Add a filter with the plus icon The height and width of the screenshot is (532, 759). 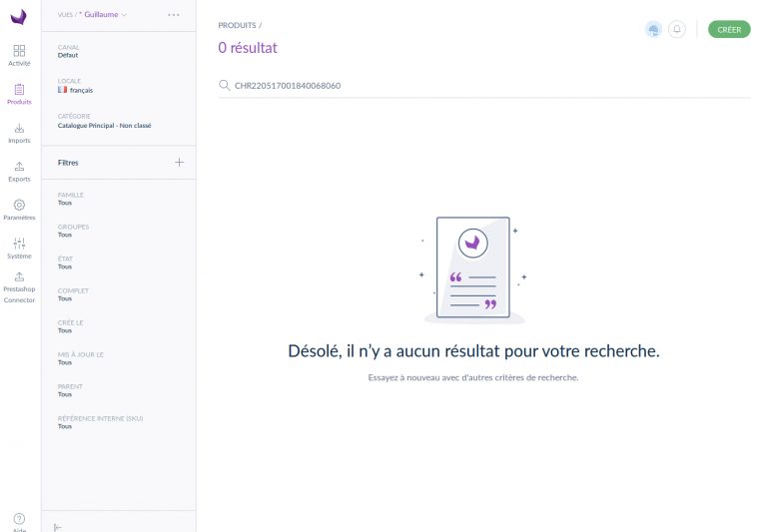179,162
